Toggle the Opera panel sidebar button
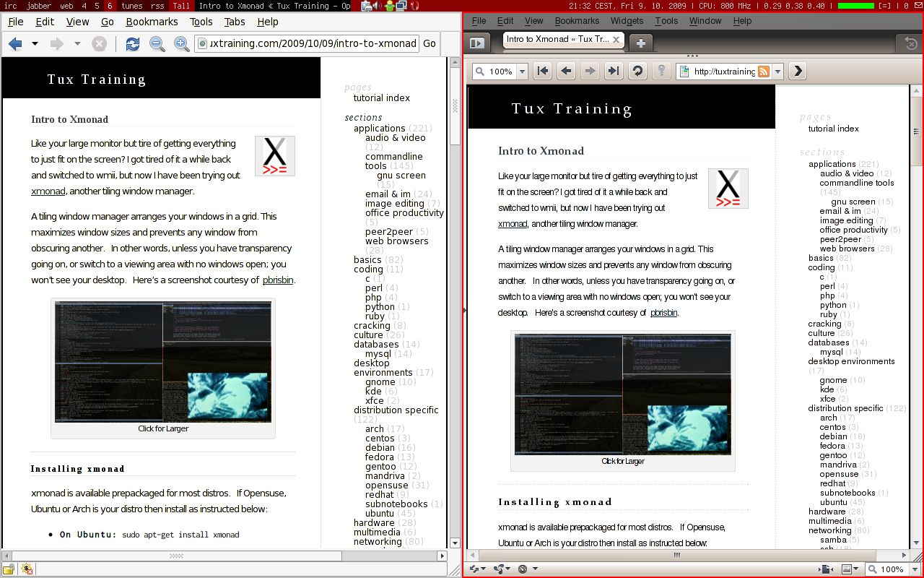Image resolution: width=924 pixels, height=578 pixels. coord(477,43)
